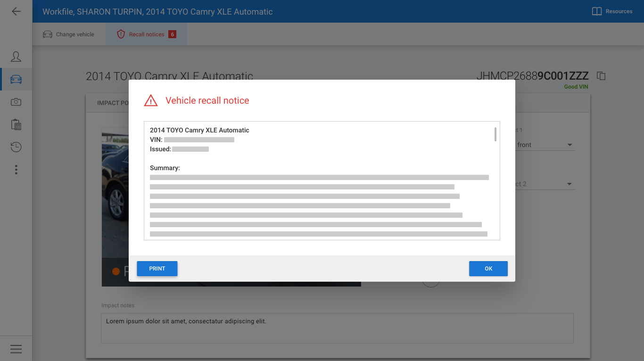View history using the clock icon
644x361 pixels.
pyautogui.click(x=16, y=147)
